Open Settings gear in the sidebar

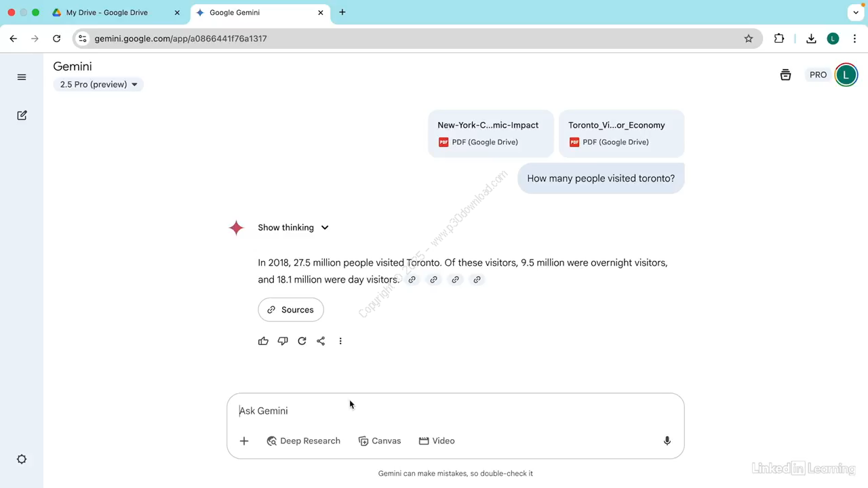(22, 459)
